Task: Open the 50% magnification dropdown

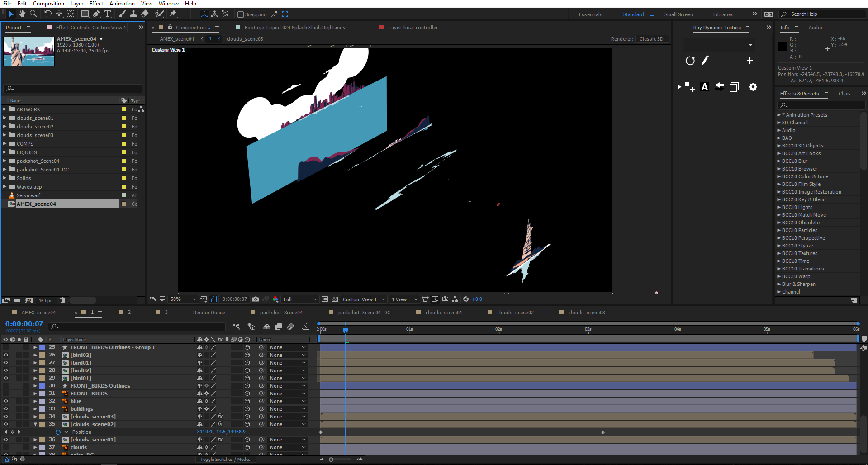Action: pos(183,299)
